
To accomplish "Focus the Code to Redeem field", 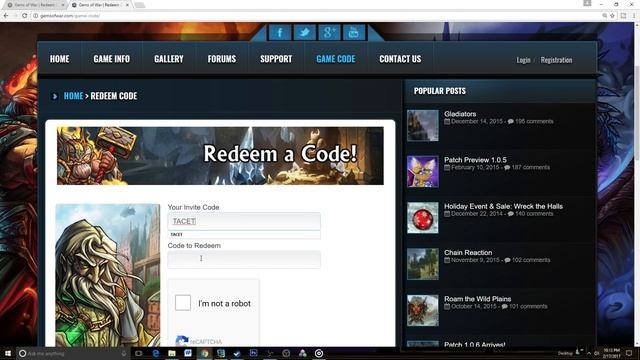I will point(244,260).
